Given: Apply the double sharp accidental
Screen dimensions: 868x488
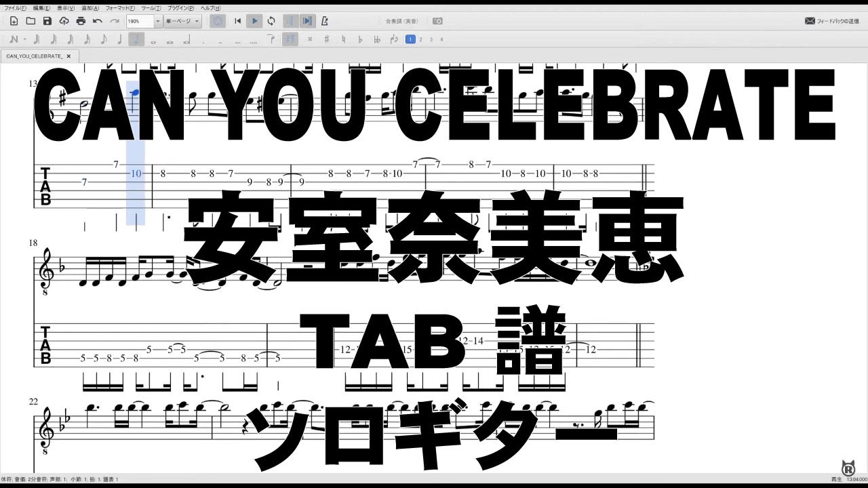Looking at the screenshot, I should coord(310,39).
